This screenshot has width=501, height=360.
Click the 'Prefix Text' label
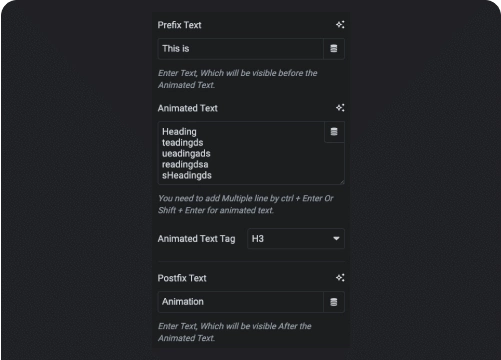pyautogui.click(x=179, y=25)
